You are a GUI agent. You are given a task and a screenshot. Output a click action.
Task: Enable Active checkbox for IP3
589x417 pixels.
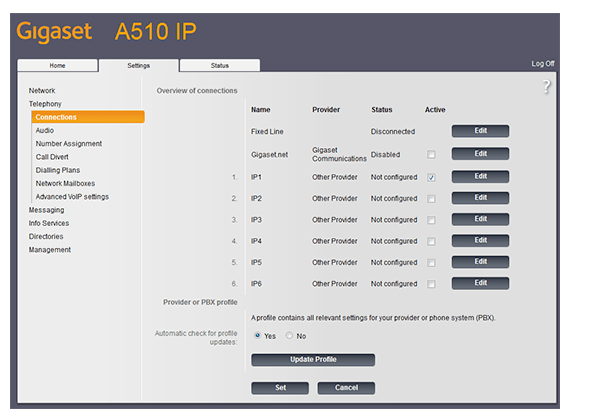[431, 220]
